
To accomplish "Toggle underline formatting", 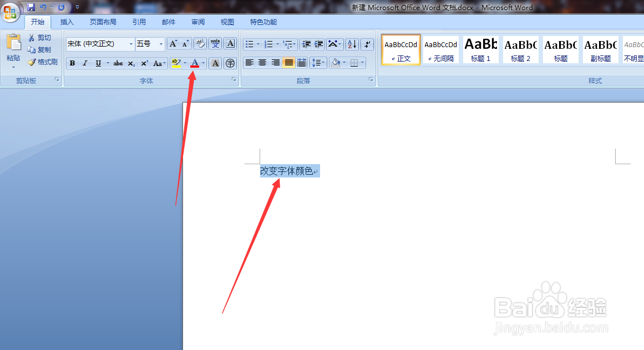I will pos(98,63).
